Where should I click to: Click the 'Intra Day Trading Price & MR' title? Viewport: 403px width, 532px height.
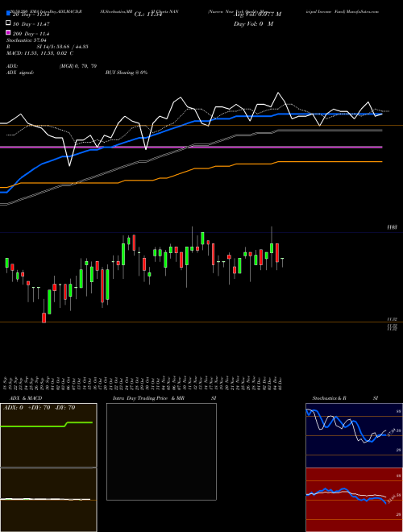point(148,398)
